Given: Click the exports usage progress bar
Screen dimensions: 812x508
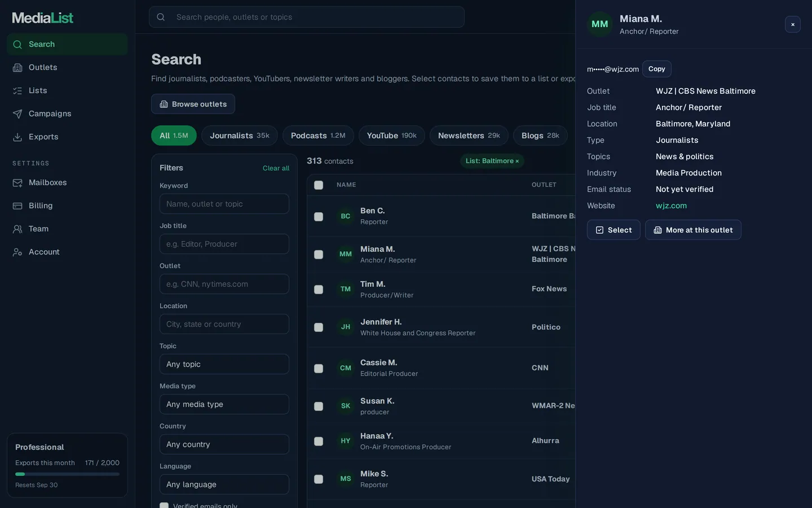Looking at the screenshot, I should click(67, 474).
